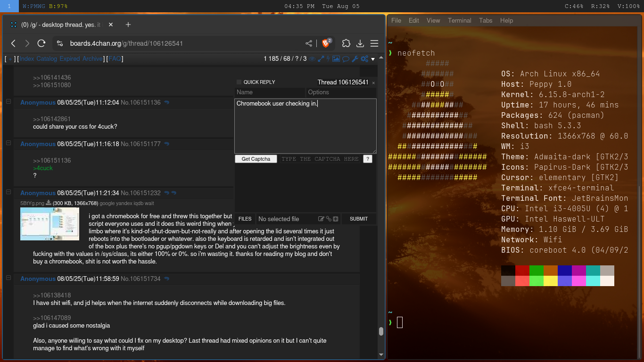The height and width of the screenshot is (362, 644).
Task: Open the Help menu in terminal
Action: pyautogui.click(x=506, y=20)
